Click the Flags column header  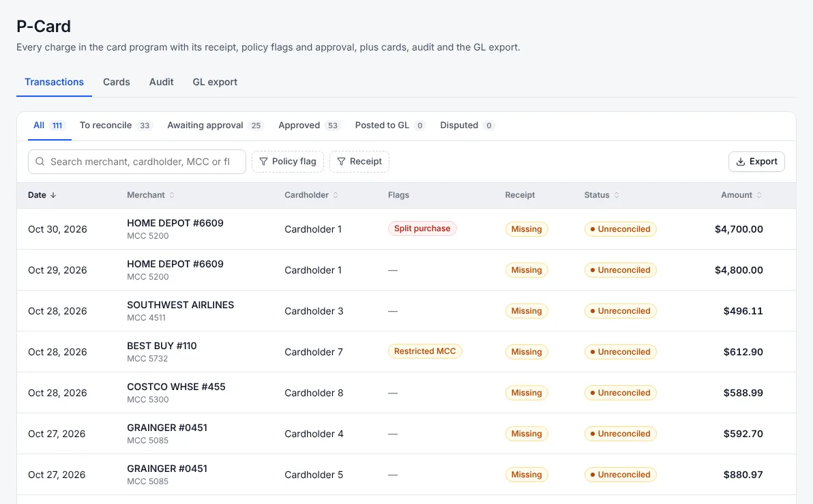398,195
